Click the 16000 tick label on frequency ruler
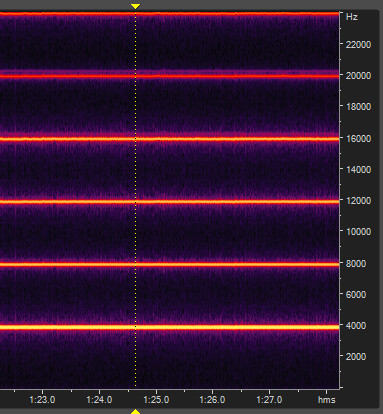 pos(358,138)
